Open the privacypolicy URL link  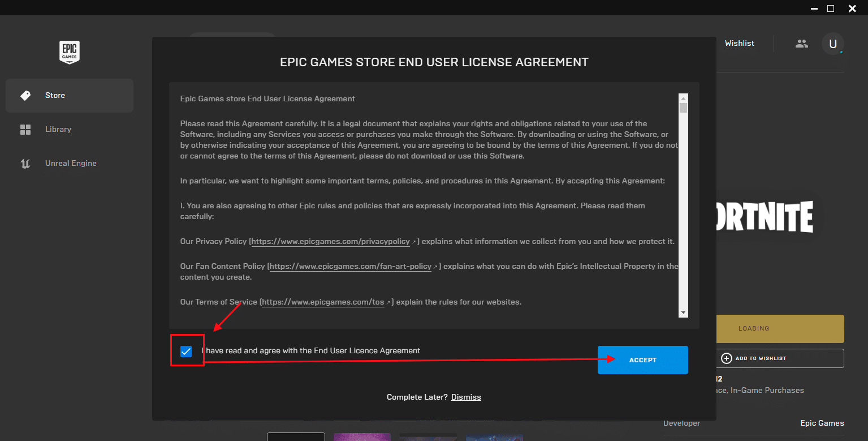pyautogui.click(x=331, y=242)
